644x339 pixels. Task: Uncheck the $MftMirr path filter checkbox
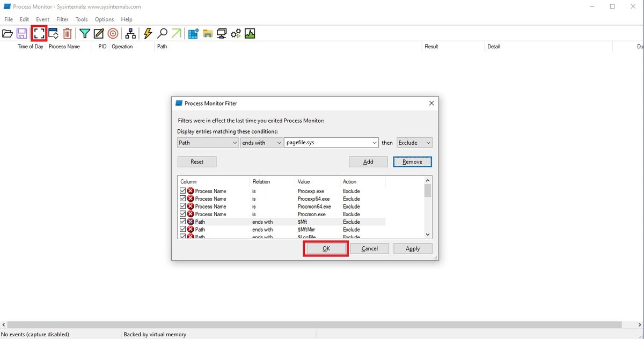[183, 229]
